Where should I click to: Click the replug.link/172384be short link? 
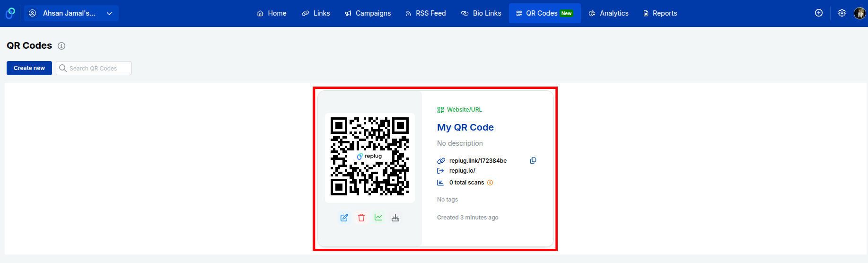tap(478, 161)
